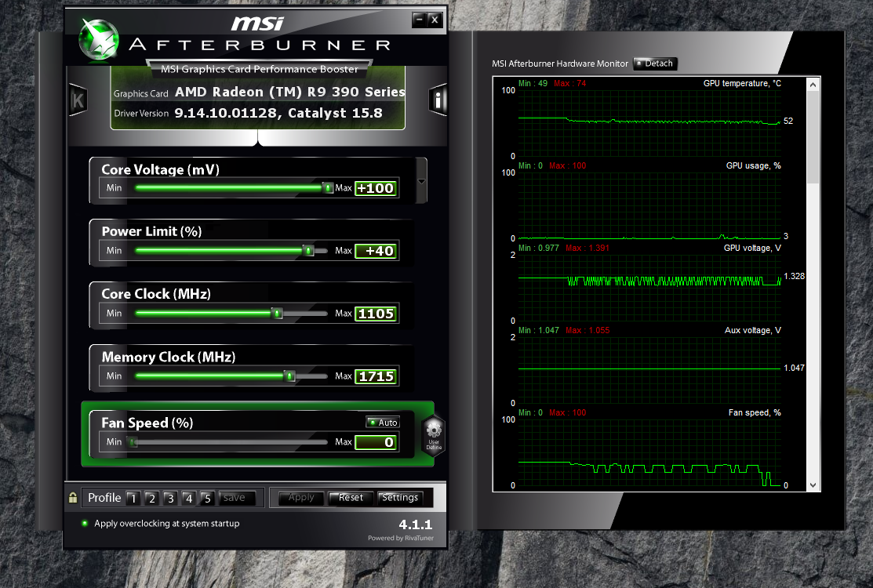Click the Hardware Monitor vertical scrollbar thumb
The height and width of the screenshot is (588, 873).
tap(813, 137)
